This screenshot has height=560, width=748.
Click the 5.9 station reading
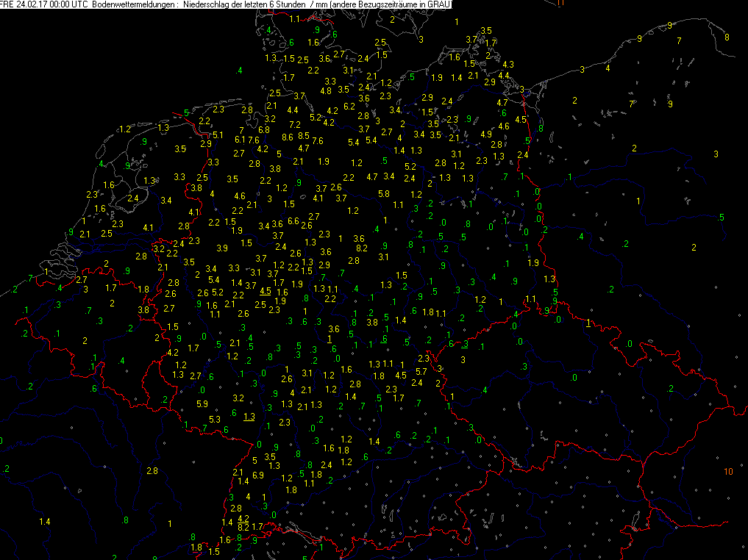click(x=202, y=404)
